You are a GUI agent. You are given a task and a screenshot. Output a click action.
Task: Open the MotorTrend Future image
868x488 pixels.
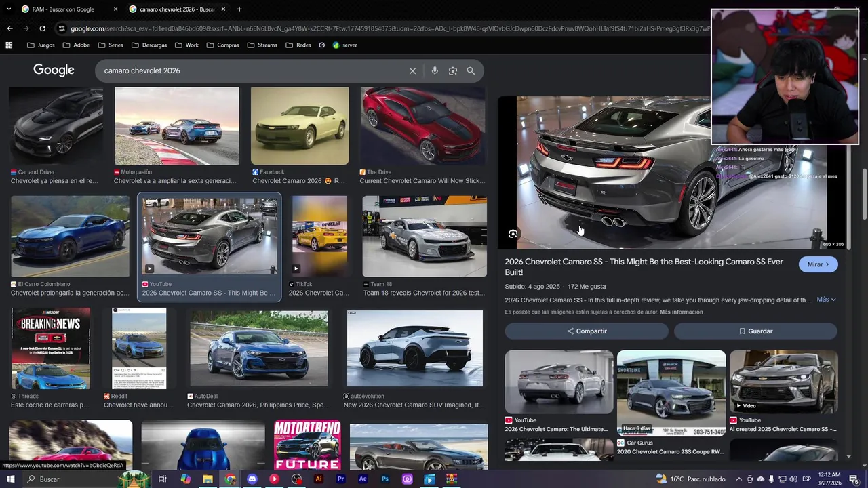pos(307,445)
